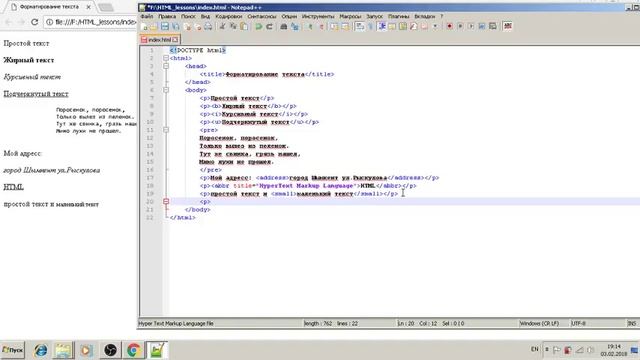Open the Опции menu
The width and height of the screenshot is (640, 360).
[289, 16]
